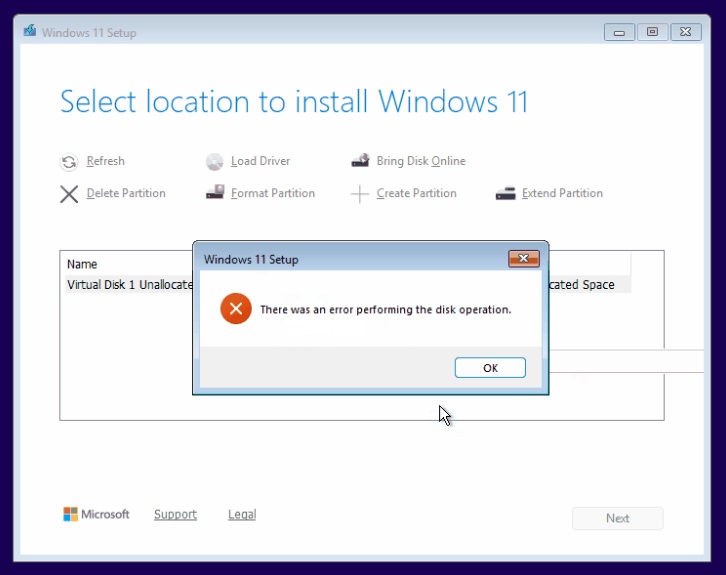
Task: Click the Bring Disk Online drive icon
Action: point(360,161)
